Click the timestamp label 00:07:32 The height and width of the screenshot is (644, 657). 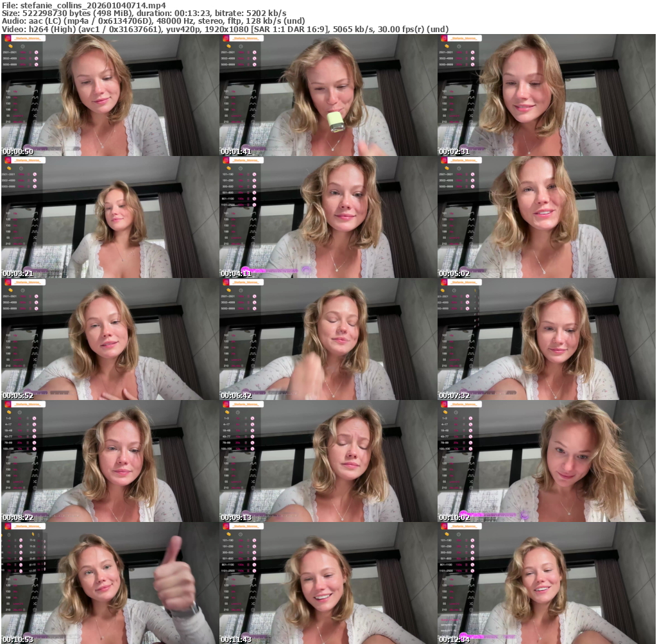point(454,396)
